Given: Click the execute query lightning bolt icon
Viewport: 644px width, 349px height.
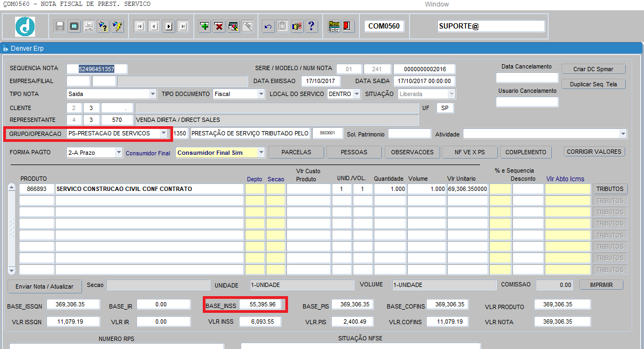Looking at the screenshot, I should [x=118, y=26].
